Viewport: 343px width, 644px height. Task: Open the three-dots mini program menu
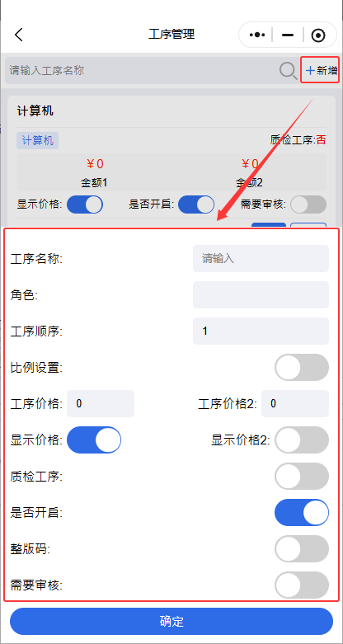coord(257,35)
